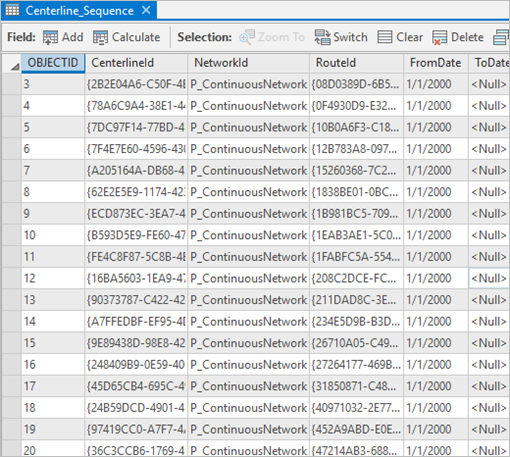Select row 12 via its row header
510x457 pixels.
[x=12, y=278]
